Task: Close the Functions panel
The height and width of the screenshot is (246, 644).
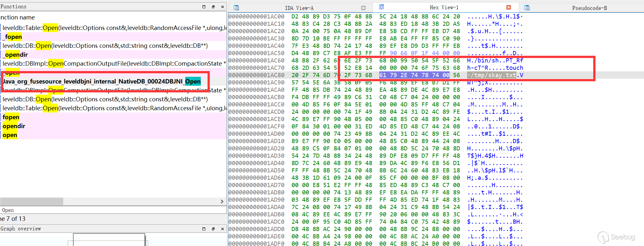Action: [x=223, y=7]
